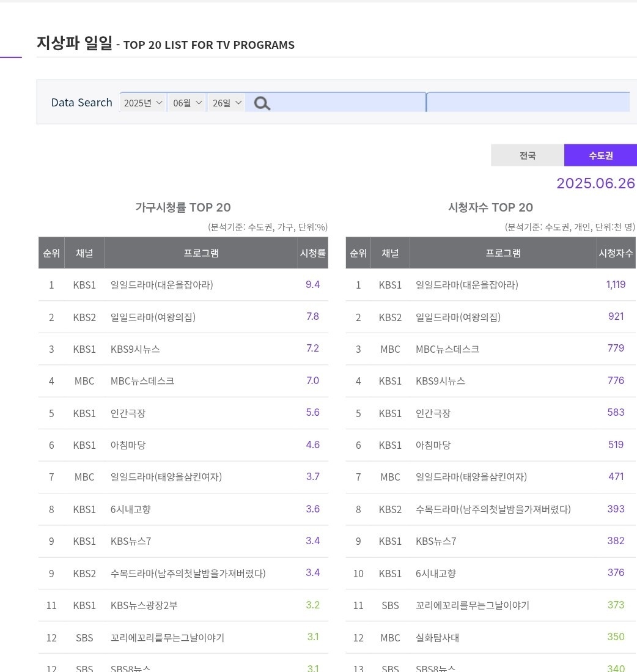This screenshot has height=672, width=637.
Task: Click 채널 header in 가구시청률 table
Action: (84, 253)
